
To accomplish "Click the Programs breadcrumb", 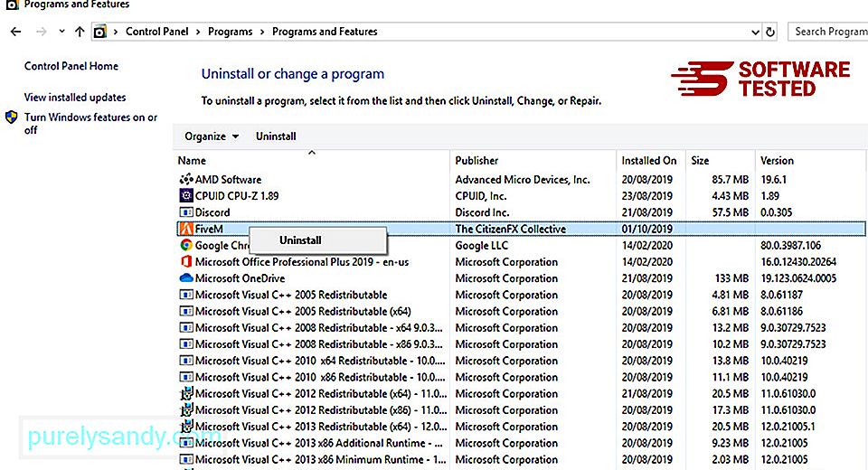I will (231, 32).
